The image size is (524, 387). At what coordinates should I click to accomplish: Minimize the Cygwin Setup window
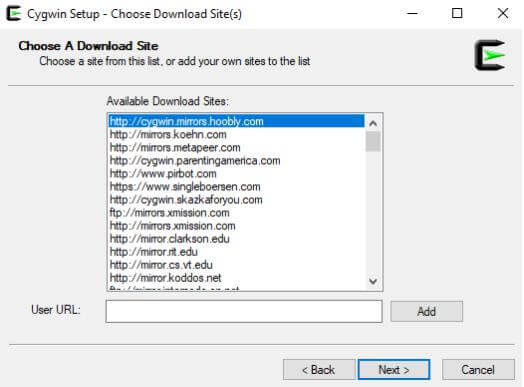pyautogui.click(x=412, y=14)
